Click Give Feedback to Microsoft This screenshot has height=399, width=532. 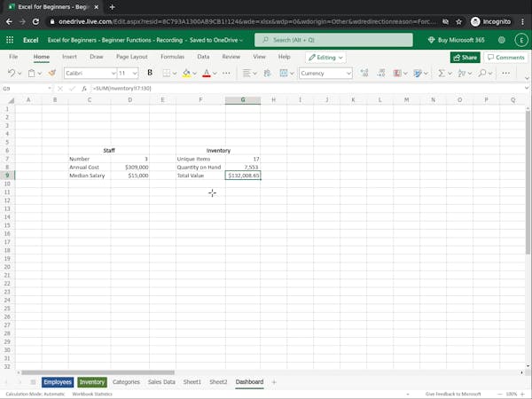point(453,394)
